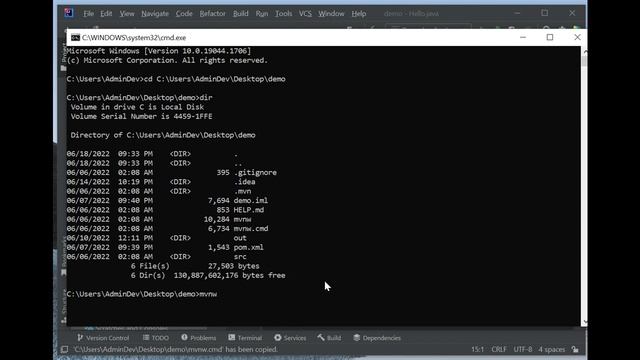
Task: Click the Volume Serial Number line
Action: click(141, 116)
